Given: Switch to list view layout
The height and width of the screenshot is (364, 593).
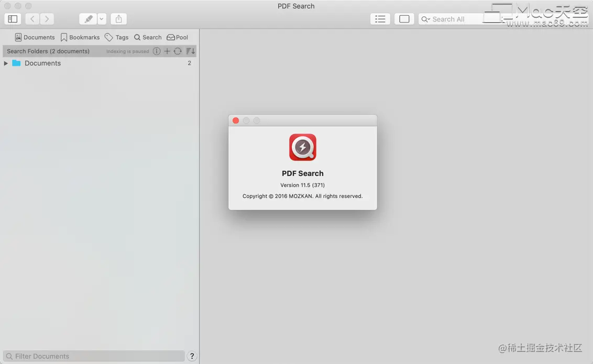Looking at the screenshot, I should coord(380,19).
